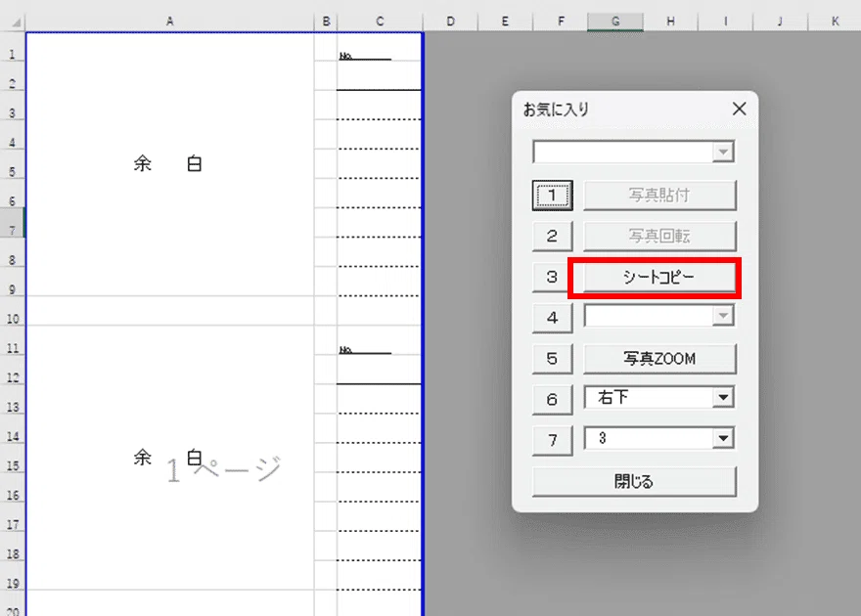Click the lower 余白 cell text
This screenshot has width=861, height=616.
click(x=168, y=457)
